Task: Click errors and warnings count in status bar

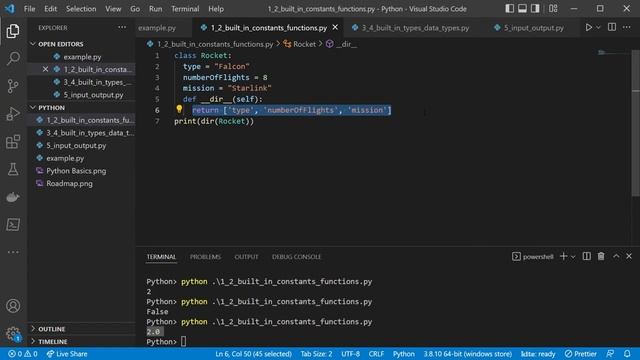Action: tap(23, 353)
